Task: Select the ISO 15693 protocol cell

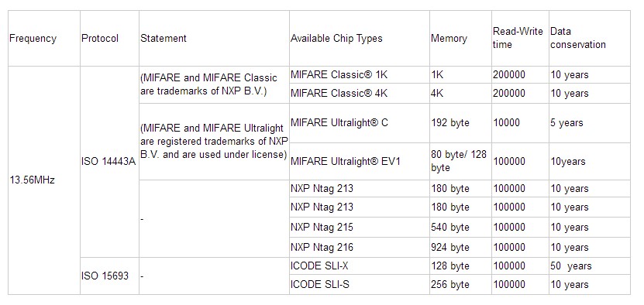Action: [110, 276]
